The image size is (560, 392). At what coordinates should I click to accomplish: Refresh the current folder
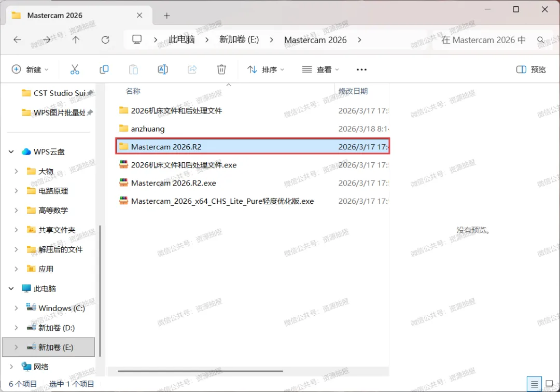105,39
